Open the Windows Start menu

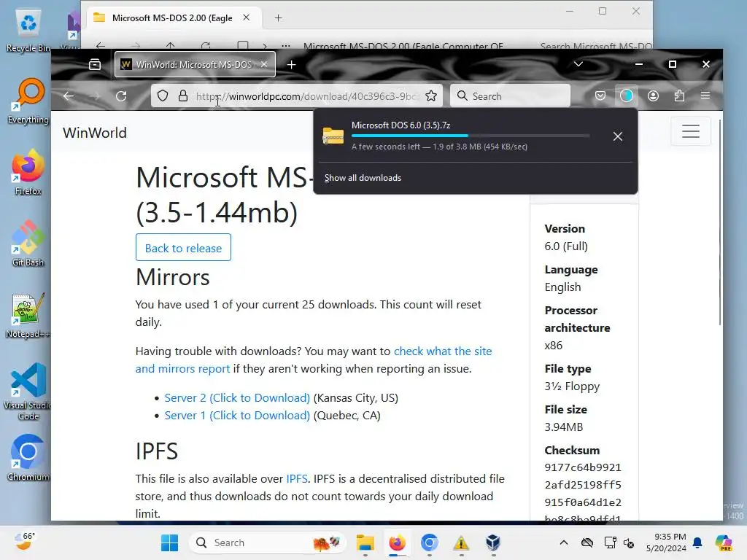click(169, 542)
